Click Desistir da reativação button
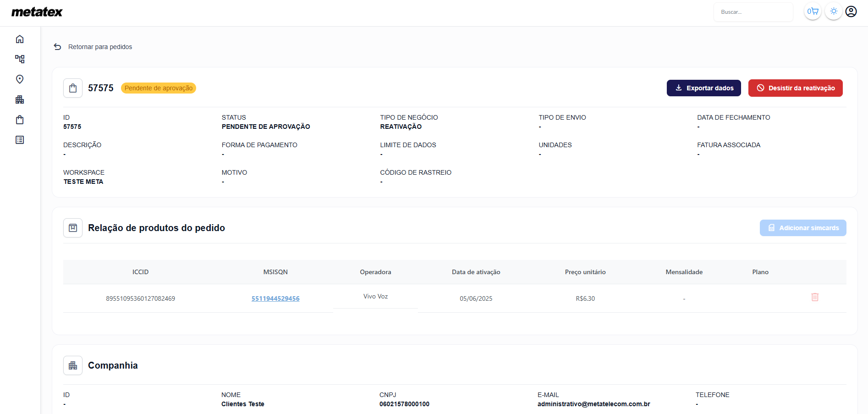 [796, 88]
